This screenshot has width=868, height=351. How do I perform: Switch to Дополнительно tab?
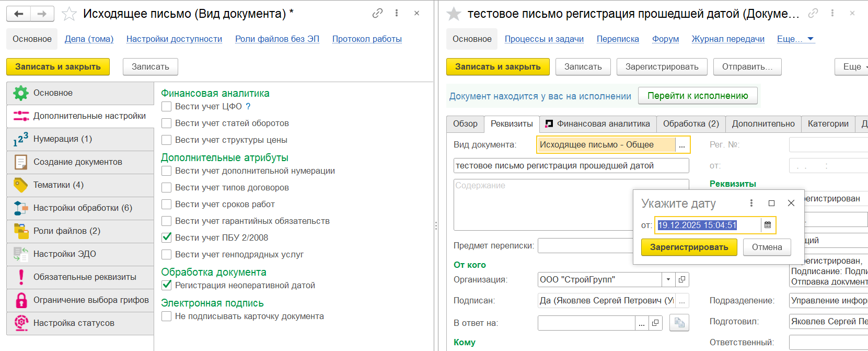pos(763,124)
